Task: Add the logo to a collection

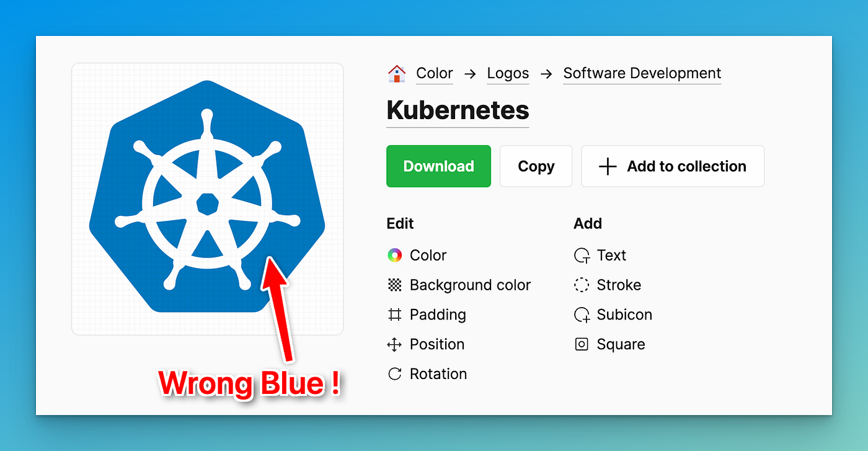Action: coord(672,166)
